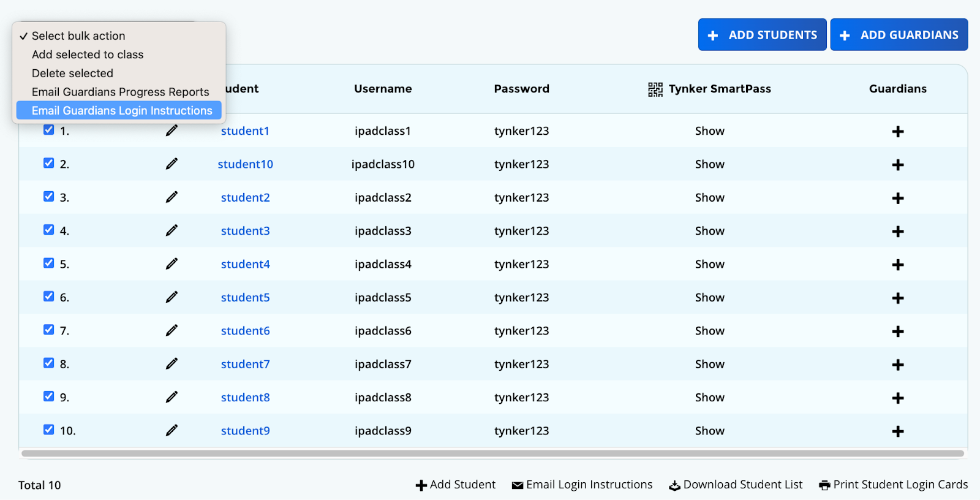The height and width of the screenshot is (500, 980).
Task: Pick Delete selected from bulk actions
Action: pyautogui.click(x=72, y=74)
